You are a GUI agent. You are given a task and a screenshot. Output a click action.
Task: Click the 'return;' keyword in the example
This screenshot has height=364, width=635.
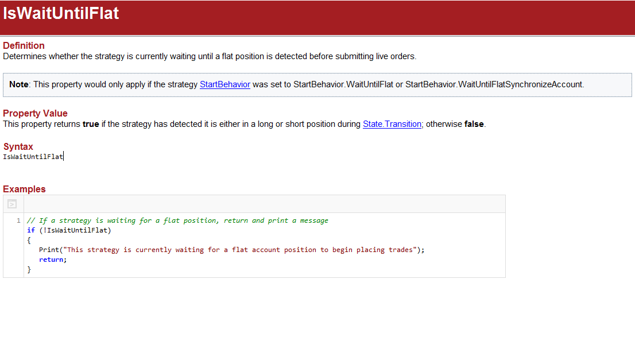coord(53,260)
